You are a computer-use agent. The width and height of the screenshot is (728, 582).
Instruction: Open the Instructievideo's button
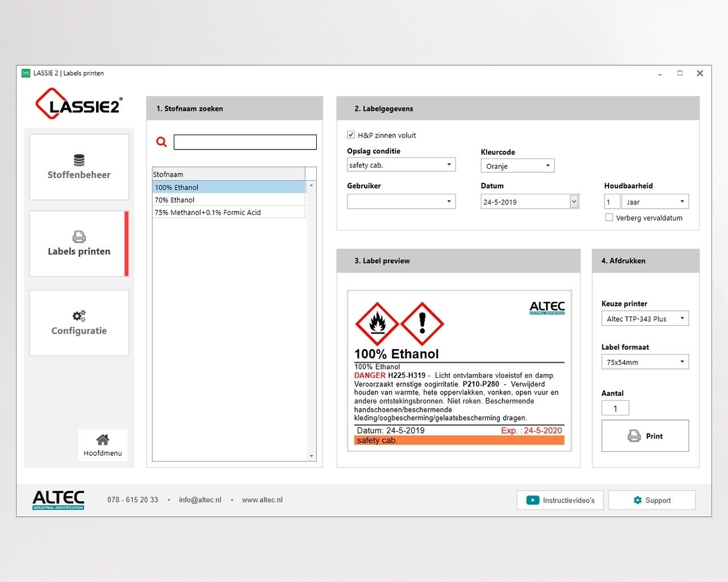[x=560, y=500]
